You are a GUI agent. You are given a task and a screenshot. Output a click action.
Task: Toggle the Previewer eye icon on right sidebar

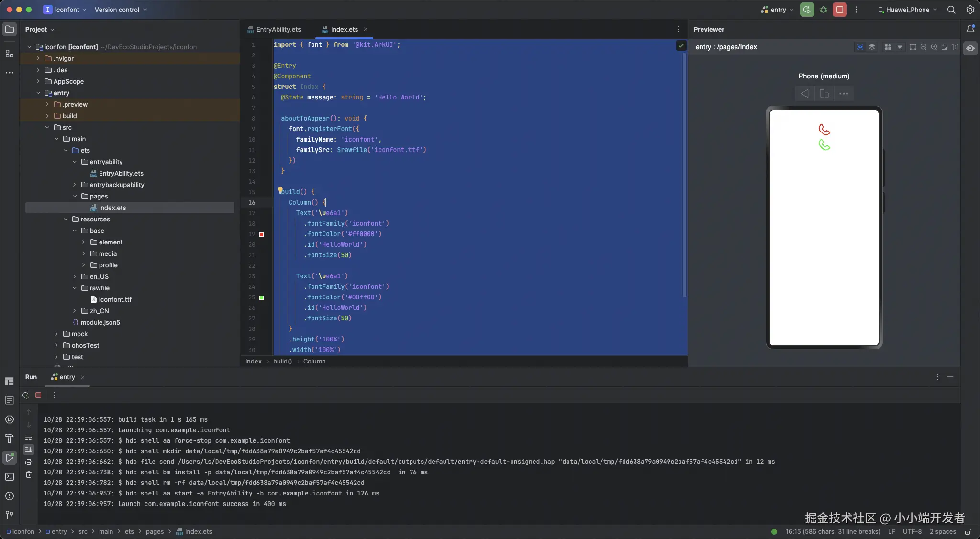click(x=970, y=48)
